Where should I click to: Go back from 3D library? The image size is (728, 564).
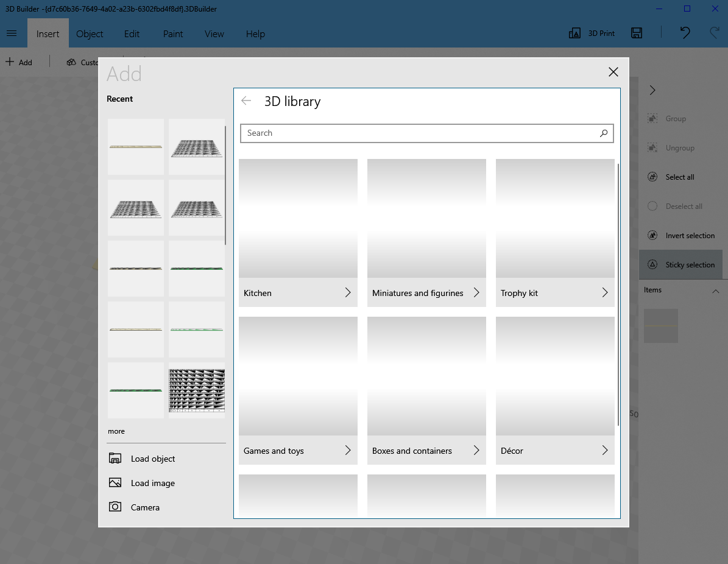pyautogui.click(x=246, y=100)
